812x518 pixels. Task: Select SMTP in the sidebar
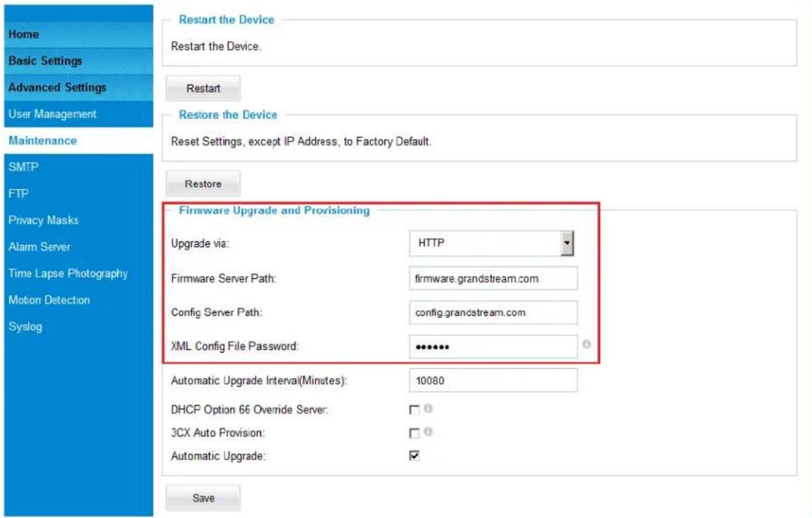click(x=76, y=167)
